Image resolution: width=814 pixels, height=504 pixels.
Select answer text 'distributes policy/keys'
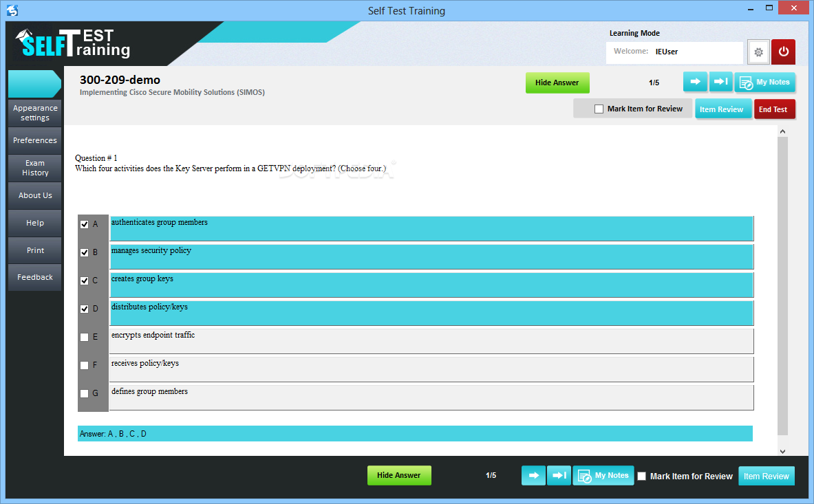click(149, 307)
